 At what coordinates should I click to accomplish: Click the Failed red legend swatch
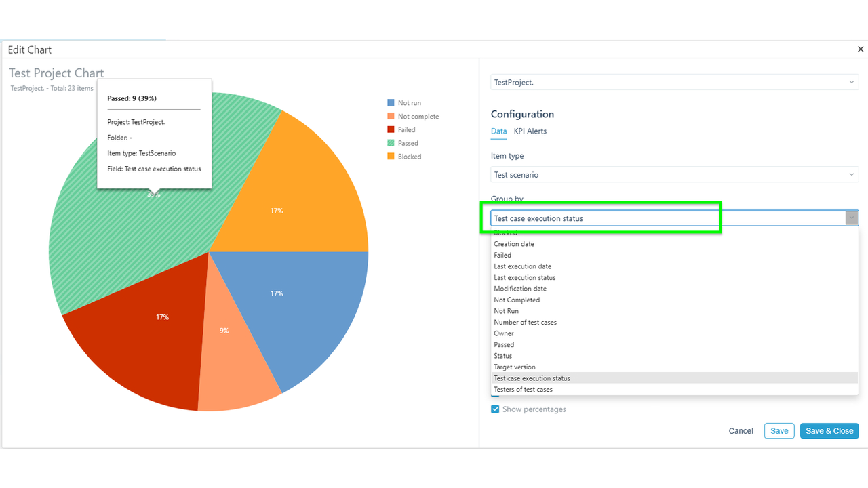[x=391, y=129]
